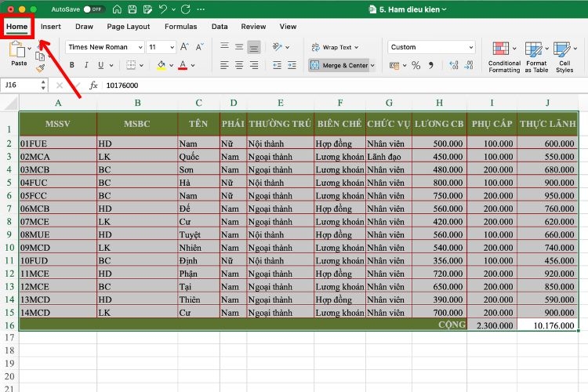This screenshot has width=588, height=392.
Task: Click the Merge & Center button
Action: 339,65
